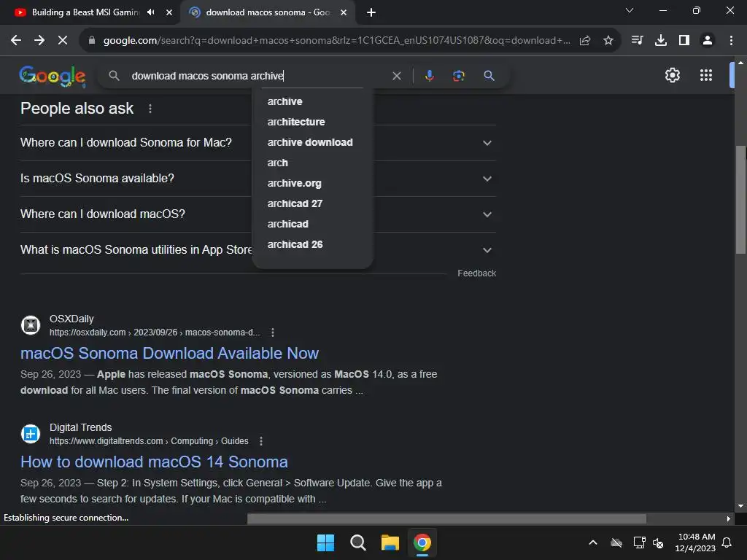Open the Google apps grid

(x=705, y=75)
